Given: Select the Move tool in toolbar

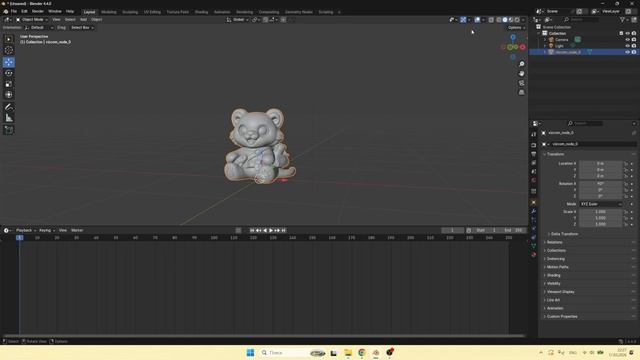Looking at the screenshot, I should point(9,62).
